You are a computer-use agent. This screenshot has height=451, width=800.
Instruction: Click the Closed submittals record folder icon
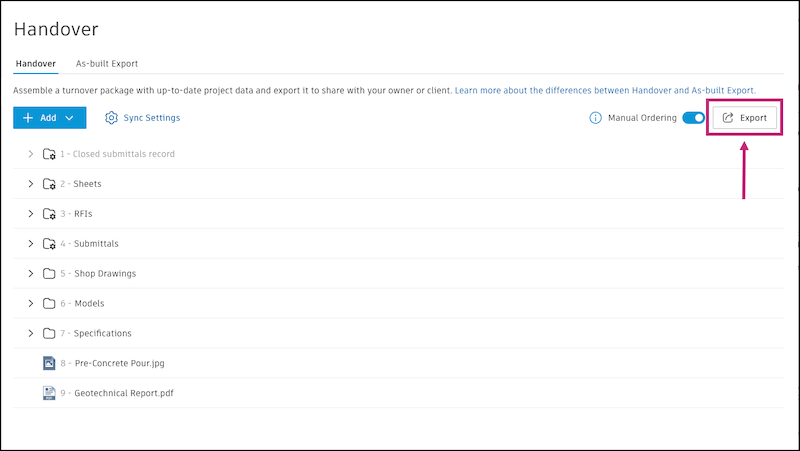pyautogui.click(x=50, y=154)
